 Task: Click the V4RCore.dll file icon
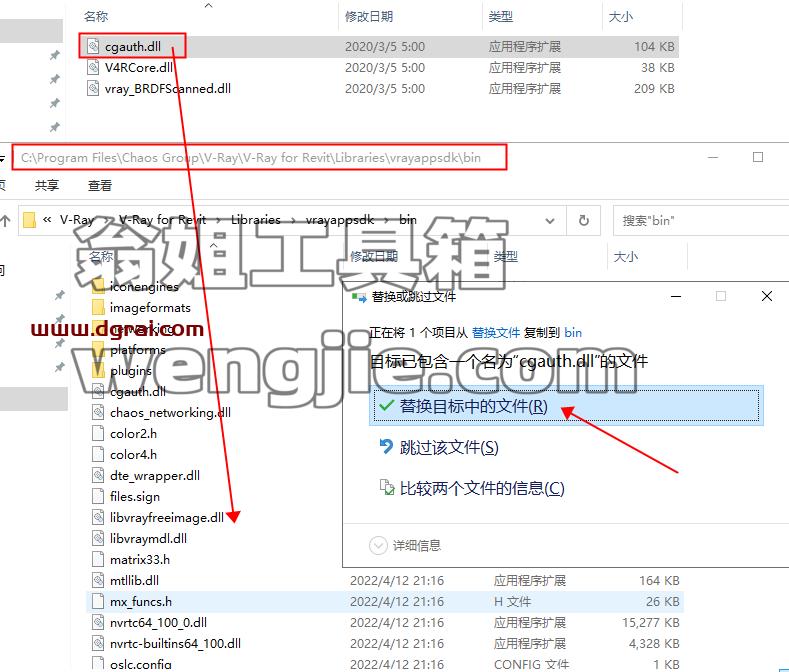(x=93, y=67)
